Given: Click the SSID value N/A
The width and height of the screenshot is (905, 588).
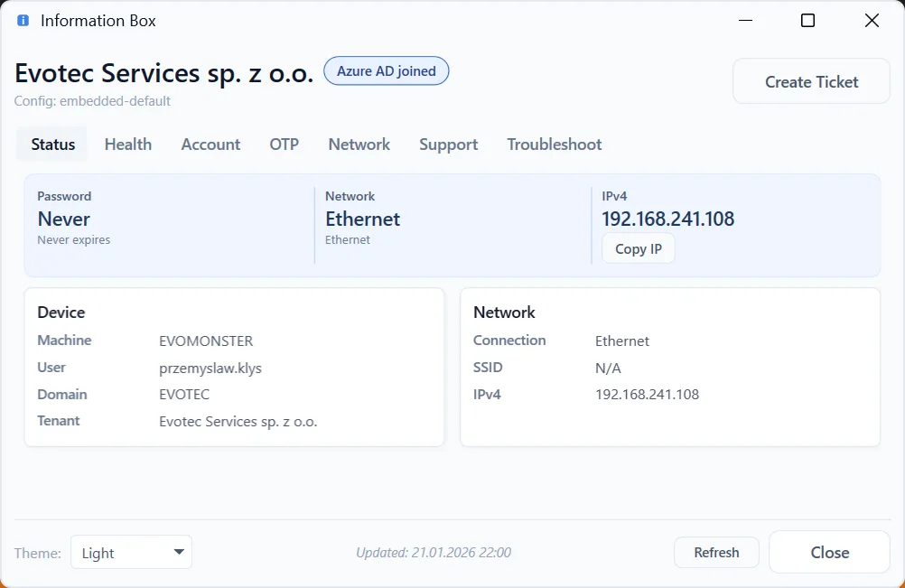Looking at the screenshot, I should pos(608,369).
